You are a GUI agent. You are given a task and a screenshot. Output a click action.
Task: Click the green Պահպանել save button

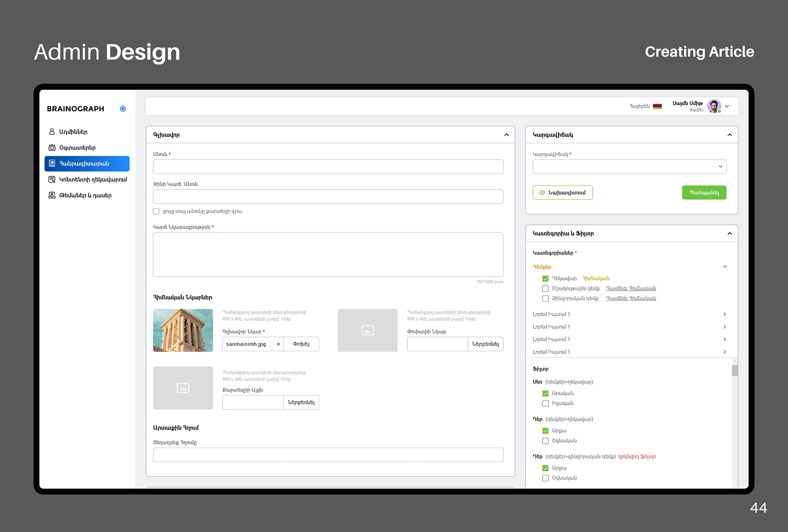tap(704, 193)
